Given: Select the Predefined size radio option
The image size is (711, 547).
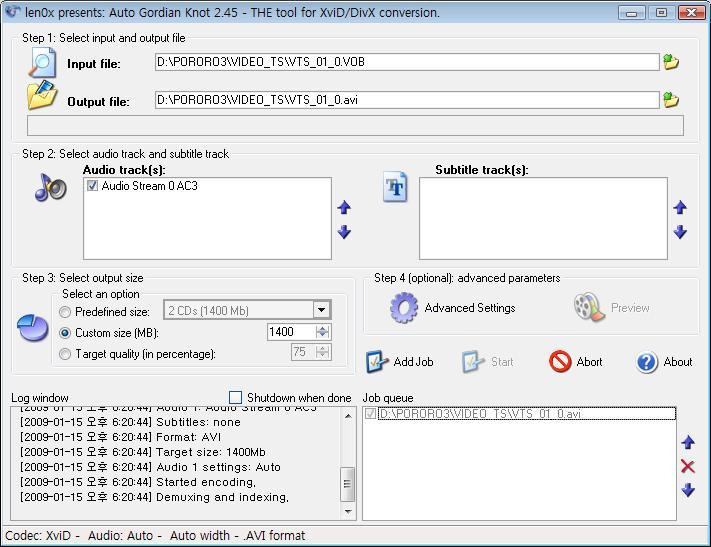Looking at the screenshot, I should click(x=65, y=312).
